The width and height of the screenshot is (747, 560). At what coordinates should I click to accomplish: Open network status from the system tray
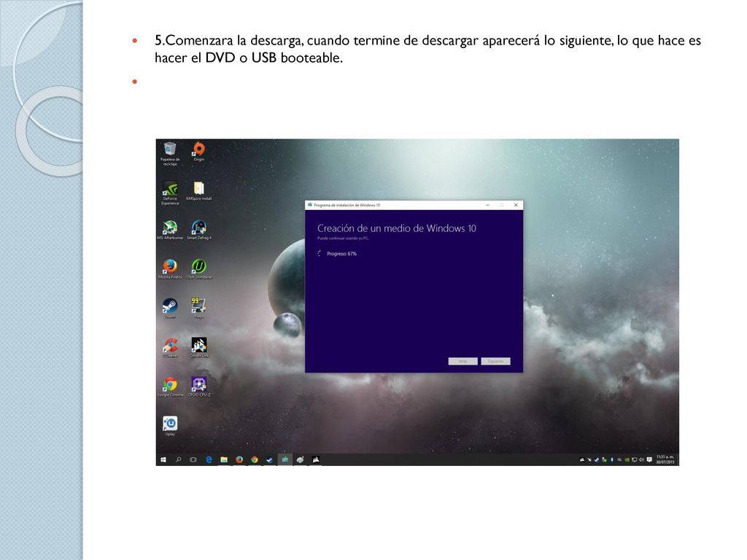635,459
